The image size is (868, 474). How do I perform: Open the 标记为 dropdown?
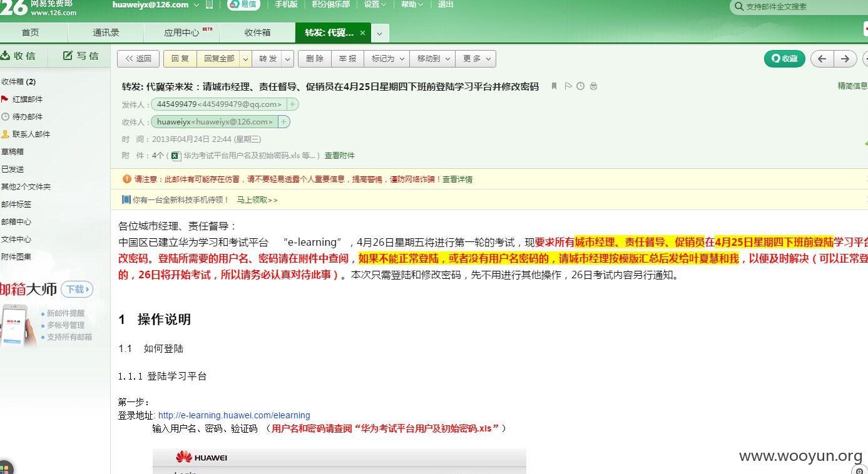[x=387, y=59]
